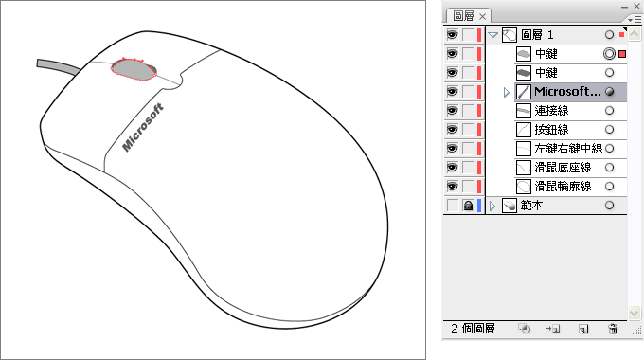Select the 圖層 panel tab
The width and height of the screenshot is (644, 360).
click(468, 16)
